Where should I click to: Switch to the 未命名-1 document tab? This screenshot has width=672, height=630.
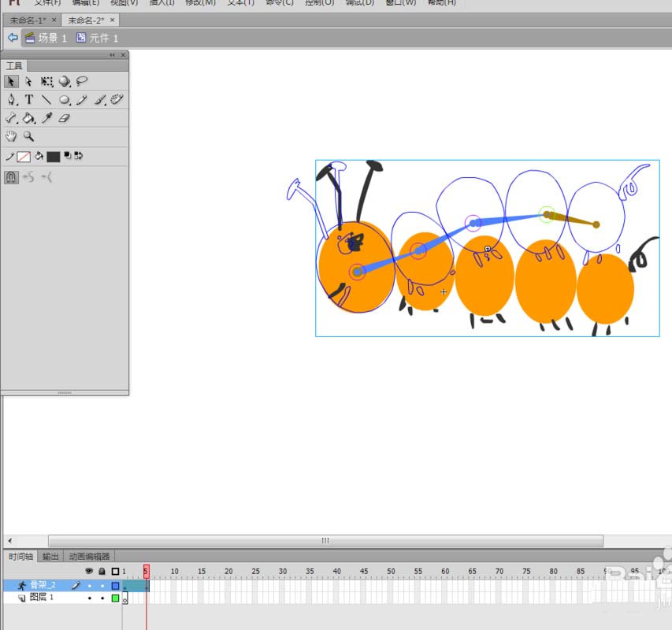pos(28,20)
